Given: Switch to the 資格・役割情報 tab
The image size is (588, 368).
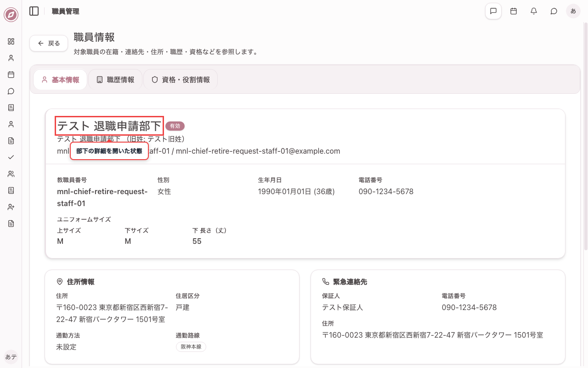Looking at the screenshot, I should [x=181, y=80].
